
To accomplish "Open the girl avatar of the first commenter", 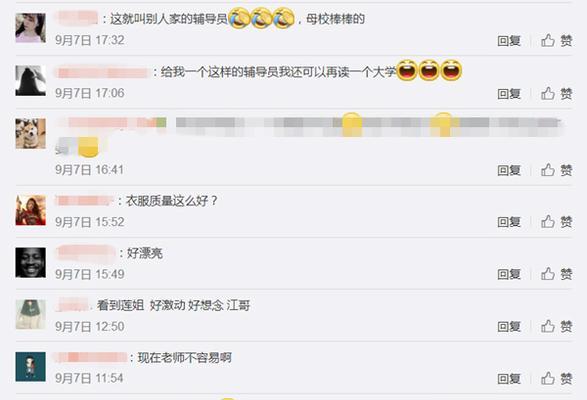I will coord(31,28).
